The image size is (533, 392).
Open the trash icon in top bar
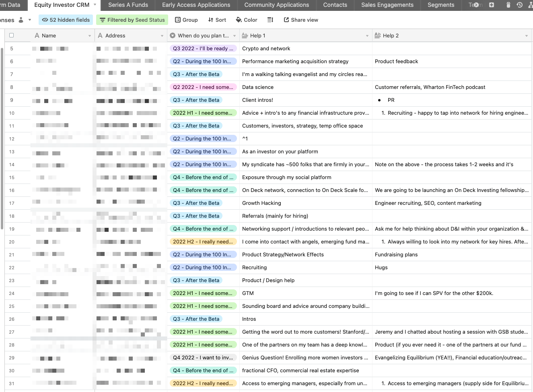(x=508, y=5)
